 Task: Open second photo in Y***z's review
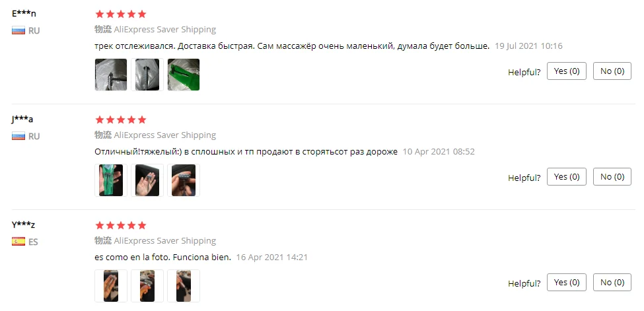click(x=147, y=285)
